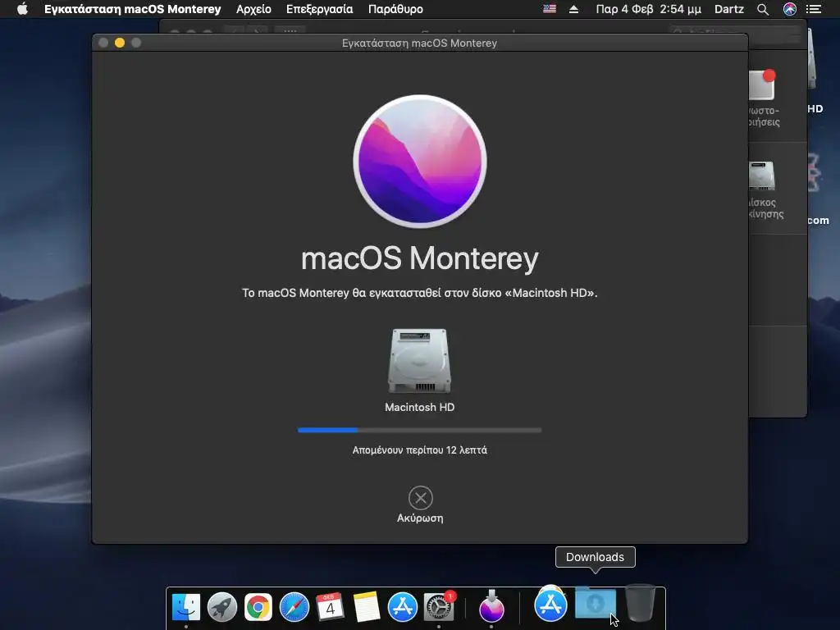Open Calendar from the Dock
This screenshot has width=840, height=630.
pyautogui.click(x=330, y=607)
